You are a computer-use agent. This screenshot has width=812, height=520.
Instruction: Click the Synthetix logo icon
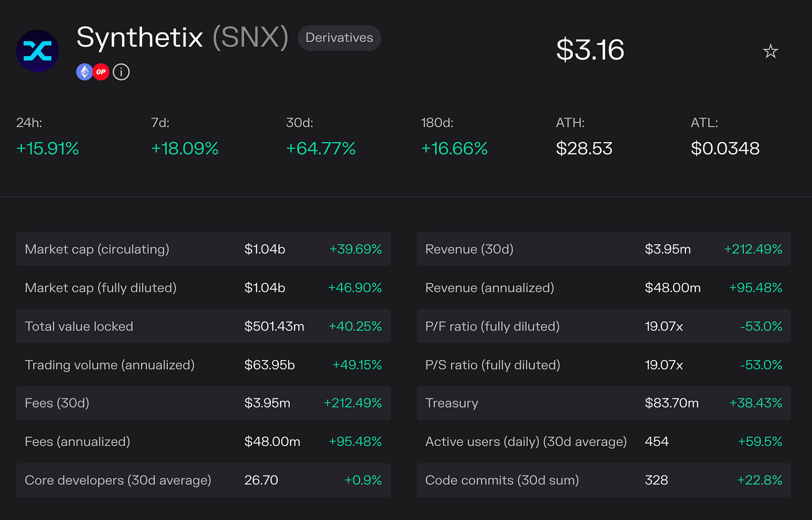37,51
